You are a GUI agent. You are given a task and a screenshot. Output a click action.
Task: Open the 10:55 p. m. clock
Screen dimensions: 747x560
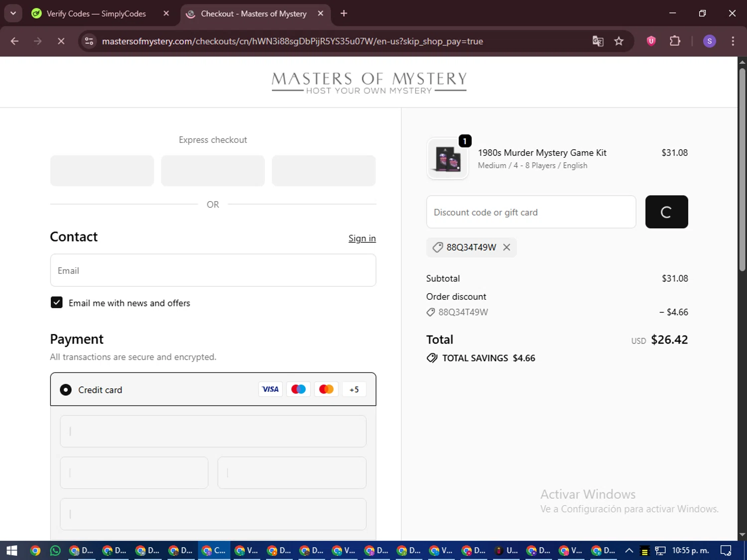click(x=690, y=551)
